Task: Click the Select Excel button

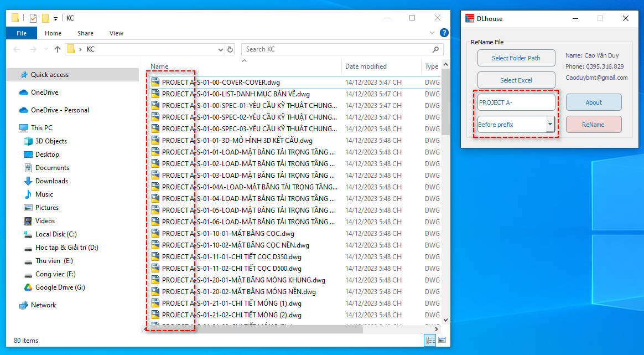Action: (x=516, y=80)
